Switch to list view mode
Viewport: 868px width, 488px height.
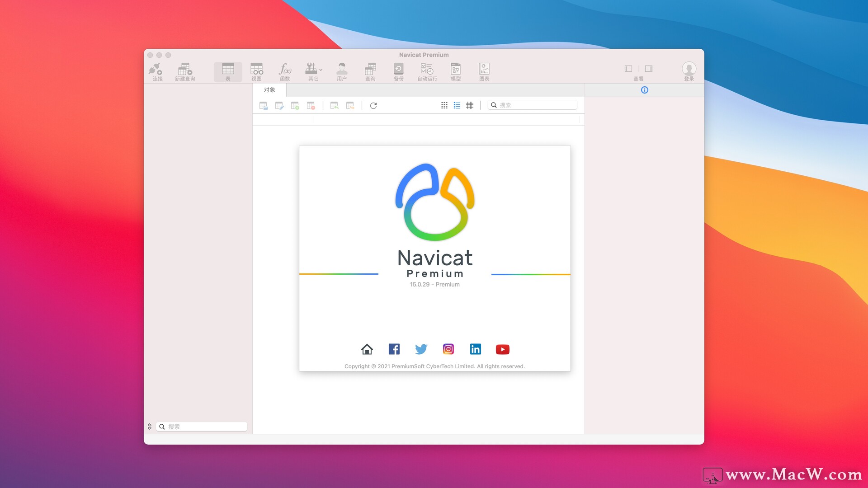[x=457, y=105]
